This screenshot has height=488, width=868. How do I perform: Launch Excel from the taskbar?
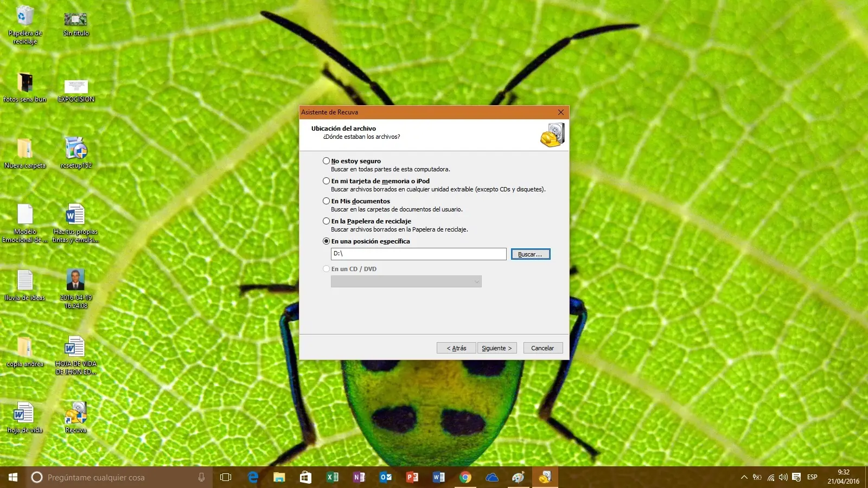[x=332, y=477]
